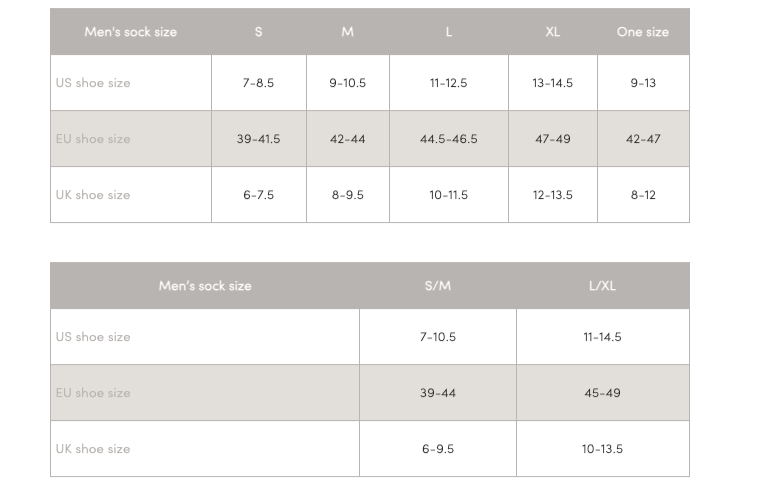Select the 10–11.5 UK shoe size cell
Screen dimensions: 764x501
449,195
